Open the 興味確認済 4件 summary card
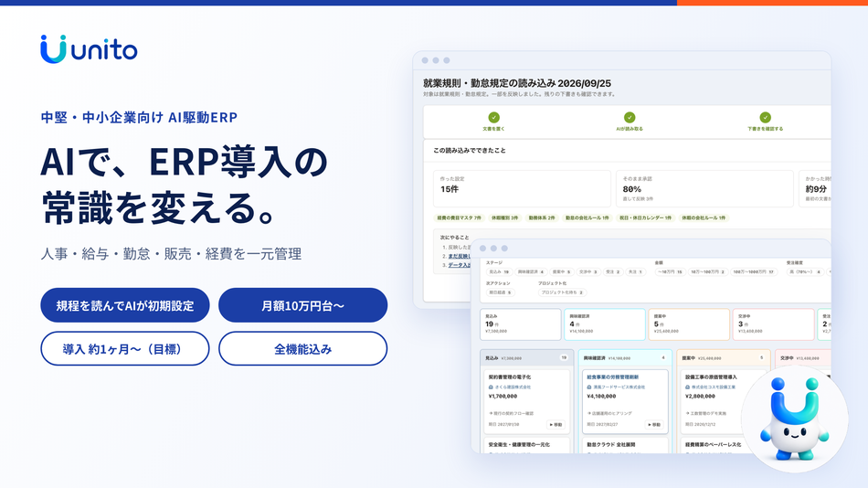The image size is (868, 488). tap(605, 324)
